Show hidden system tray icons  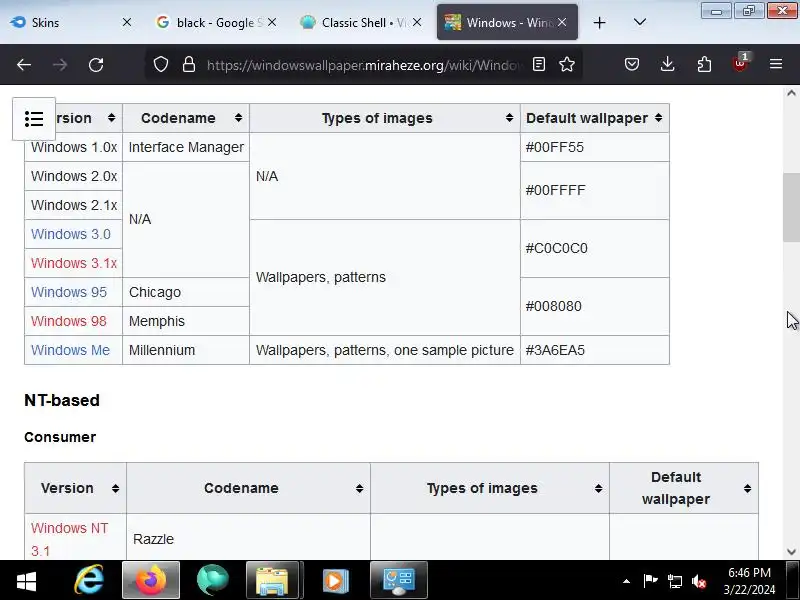tap(626, 581)
